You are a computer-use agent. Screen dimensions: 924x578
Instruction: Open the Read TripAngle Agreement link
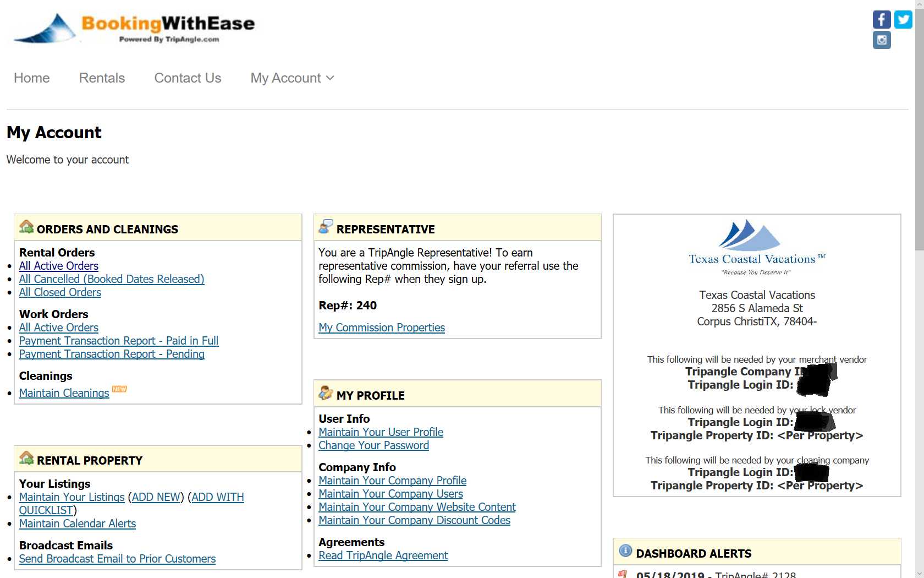pyautogui.click(x=383, y=555)
